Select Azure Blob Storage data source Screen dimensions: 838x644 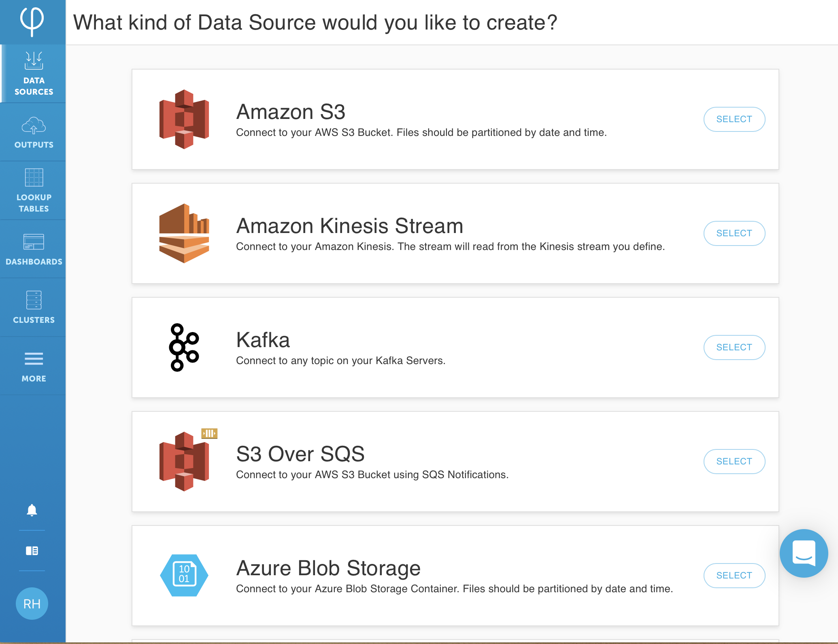coord(734,576)
